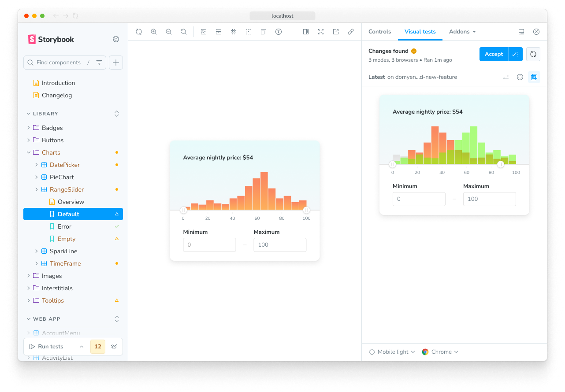This screenshot has height=392, width=565.
Task: Expand the SparkLine component tree item
Action: [x=37, y=251]
